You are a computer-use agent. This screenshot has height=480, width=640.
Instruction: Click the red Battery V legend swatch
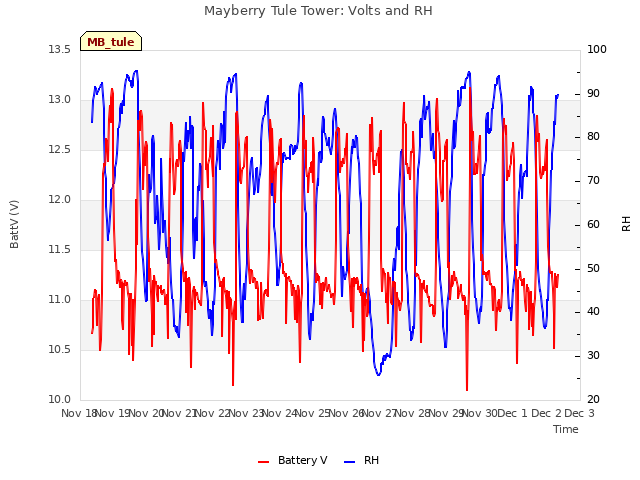tap(264, 462)
